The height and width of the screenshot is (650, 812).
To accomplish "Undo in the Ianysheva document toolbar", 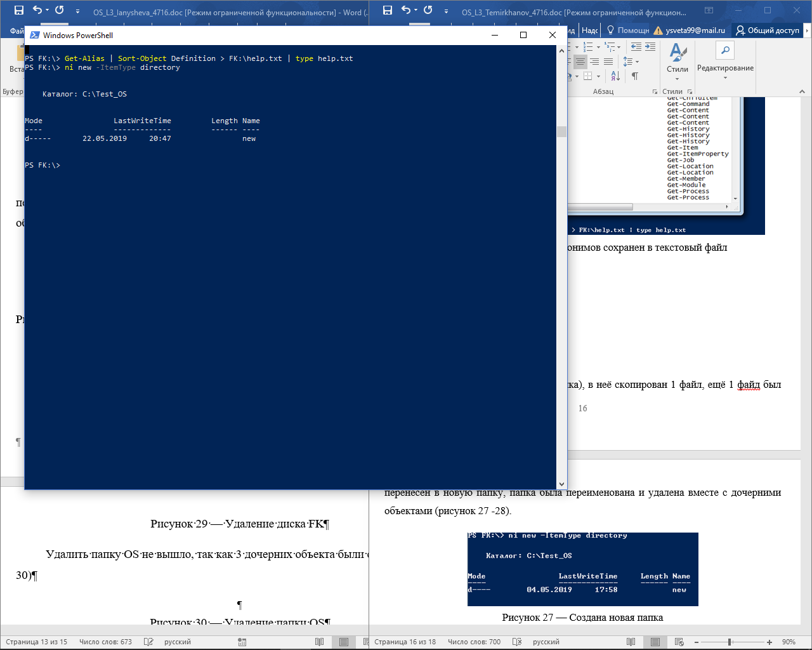I will pyautogui.click(x=37, y=10).
